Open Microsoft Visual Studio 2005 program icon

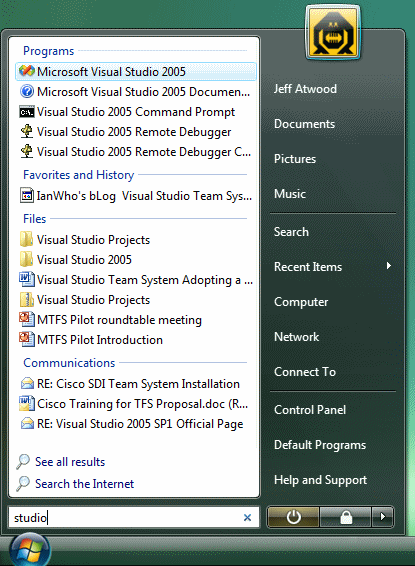click(27, 71)
